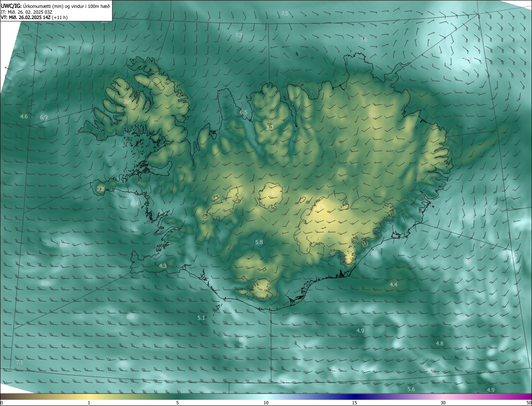The width and height of the screenshot is (532, 406).
Task: Click the 6.5 value label on the map
Action: click(x=244, y=113)
